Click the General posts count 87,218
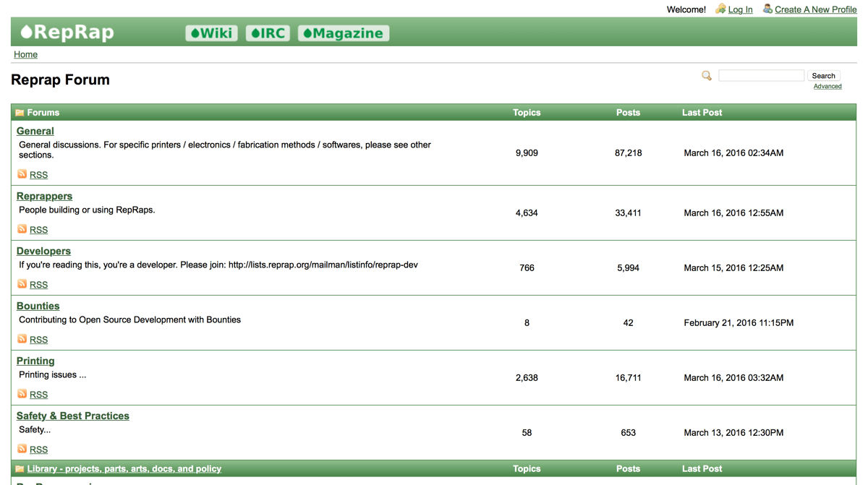The width and height of the screenshot is (868, 485). [x=628, y=153]
